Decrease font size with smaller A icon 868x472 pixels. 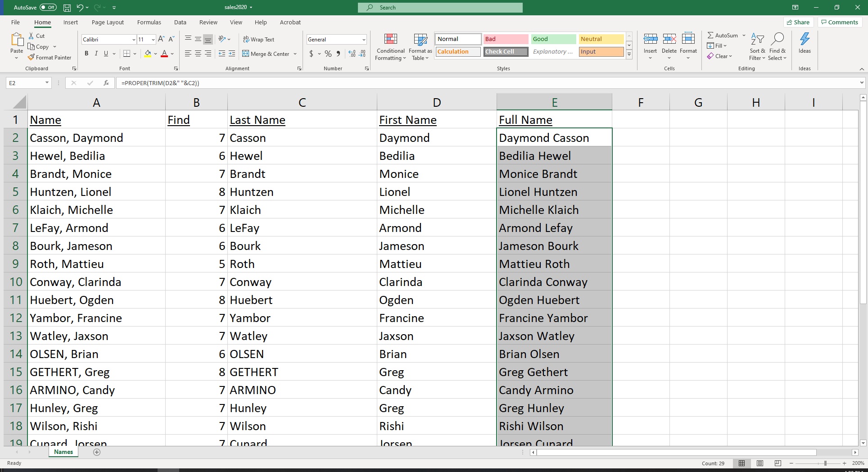click(x=171, y=39)
